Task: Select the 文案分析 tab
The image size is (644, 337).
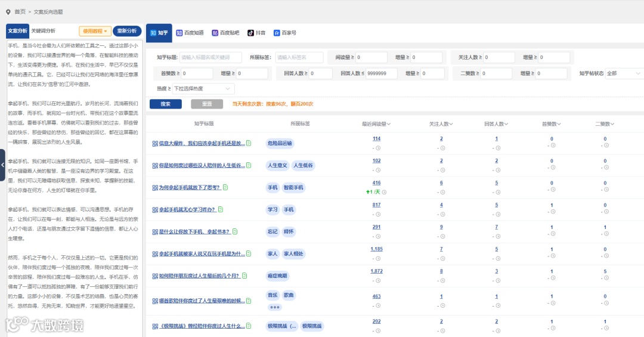Action: click(18, 31)
